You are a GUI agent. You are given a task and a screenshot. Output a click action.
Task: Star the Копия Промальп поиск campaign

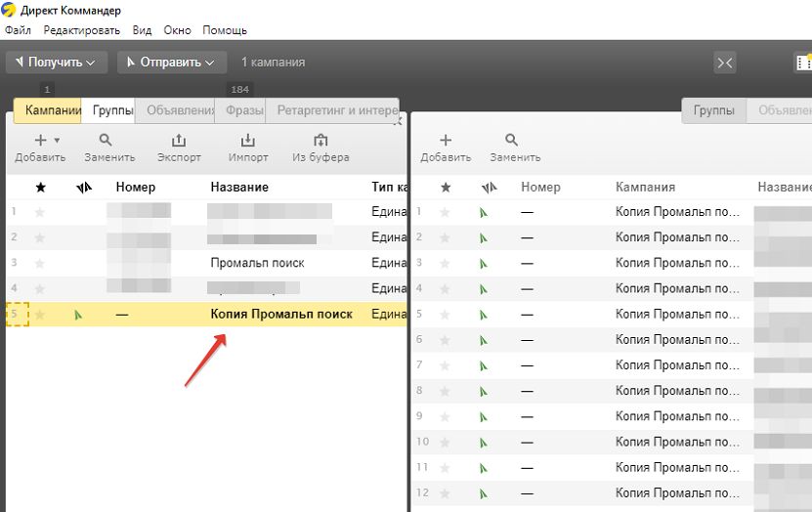(40, 315)
